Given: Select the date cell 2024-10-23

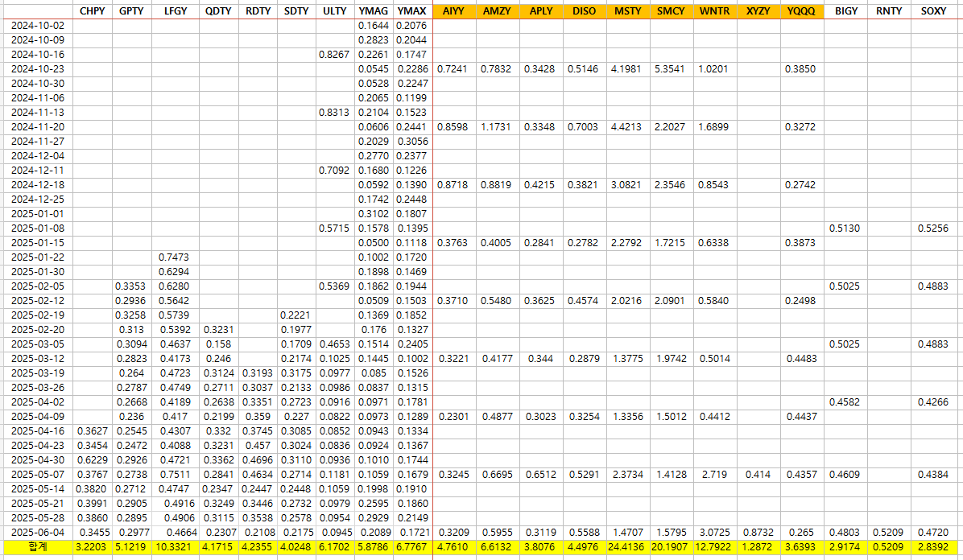Looking at the screenshot, I should coord(38,69).
